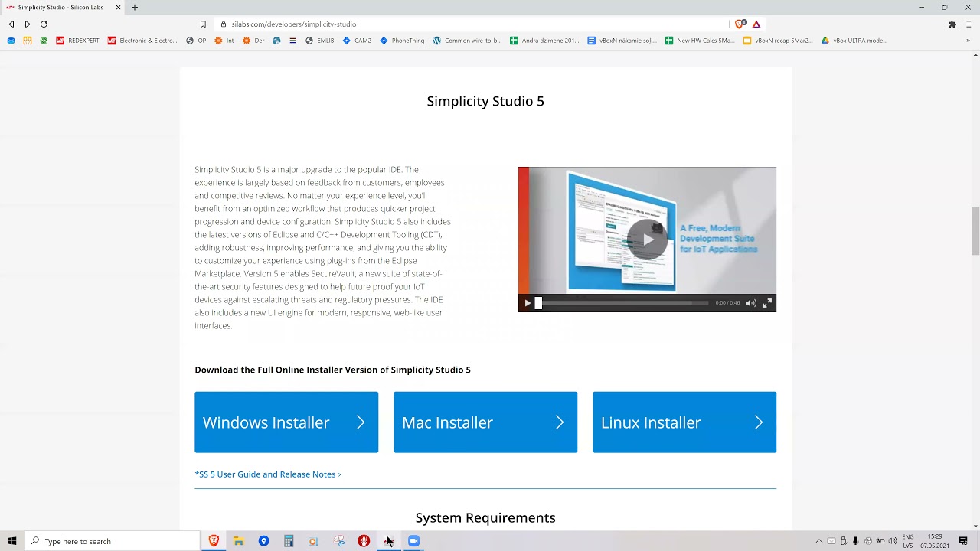Open Zoom from taskbar
The width and height of the screenshot is (980, 551).
[x=413, y=541]
